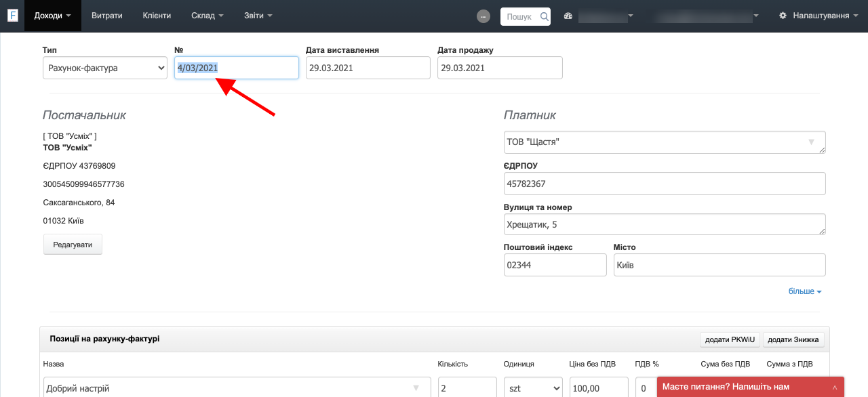
Task: Click the Ціна без ПДВ field 100,00
Action: point(599,388)
